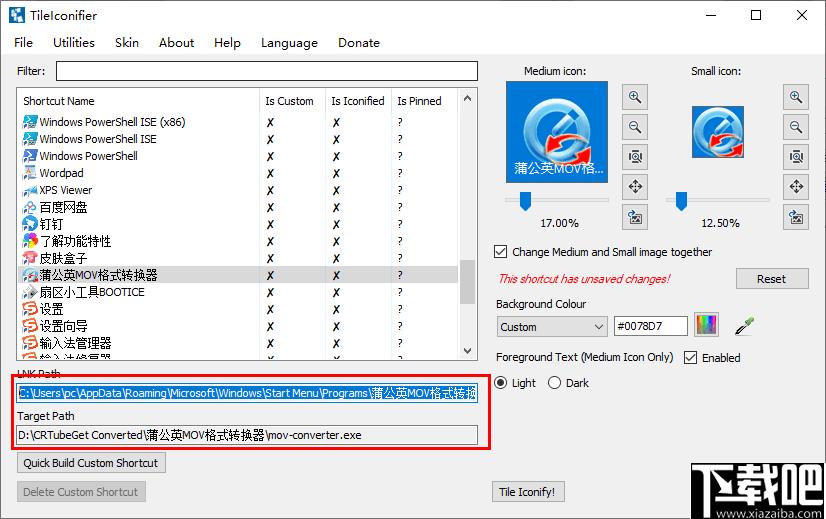The width and height of the screenshot is (826, 519).
Task: Sort by Shortcut Name column header
Action: pyautogui.click(x=140, y=101)
